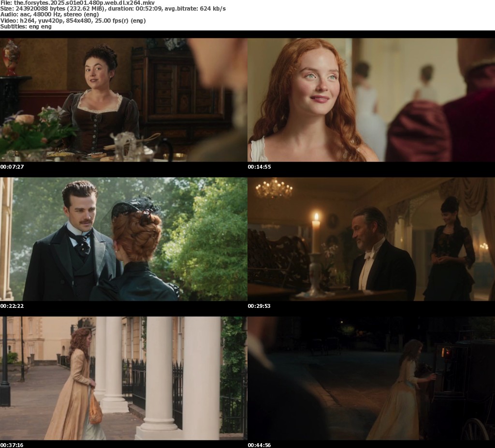Click the thumbnail with white columns
Image resolution: width=495 pixels, height=448 pixels.
click(123, 378)
